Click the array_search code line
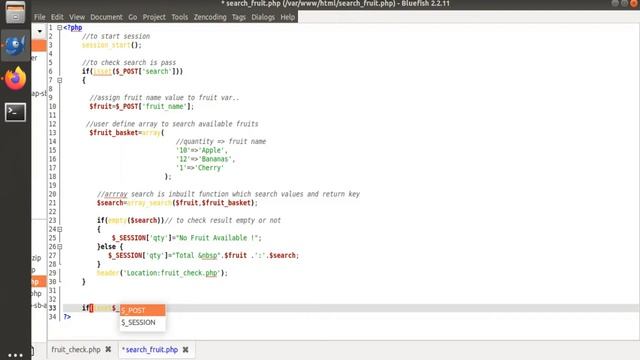The height and width of the screenshot is (360, 640). pyautogui.click(x=177, y=203)
